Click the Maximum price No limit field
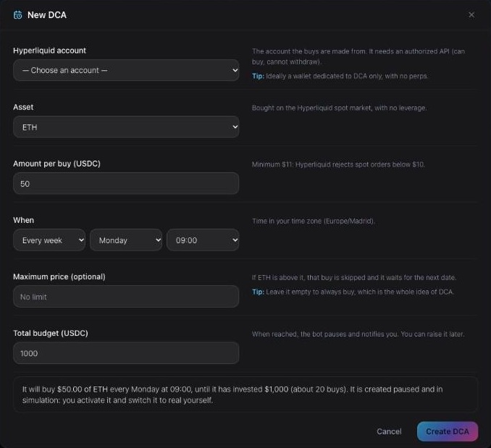Image resolution: width=491 pixels, height=448 pixels. tap(126, 297)
